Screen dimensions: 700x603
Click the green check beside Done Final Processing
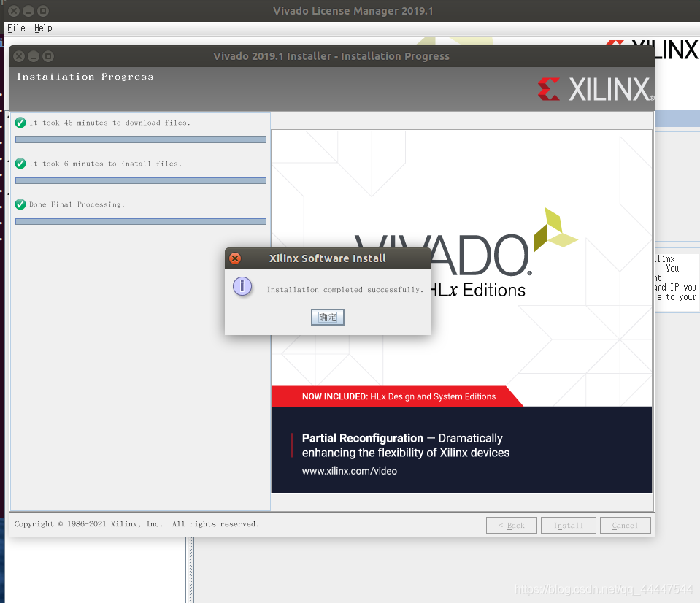point(20,204)
